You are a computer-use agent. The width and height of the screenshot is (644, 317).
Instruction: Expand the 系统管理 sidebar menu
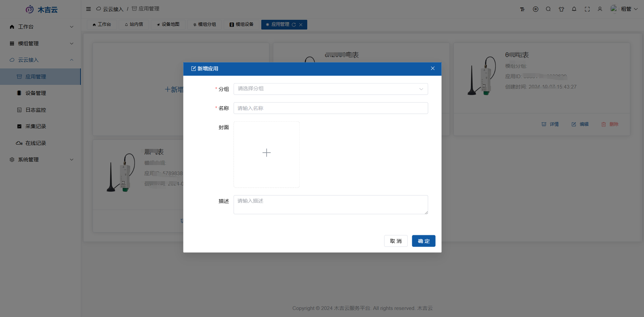click(40, 160)
